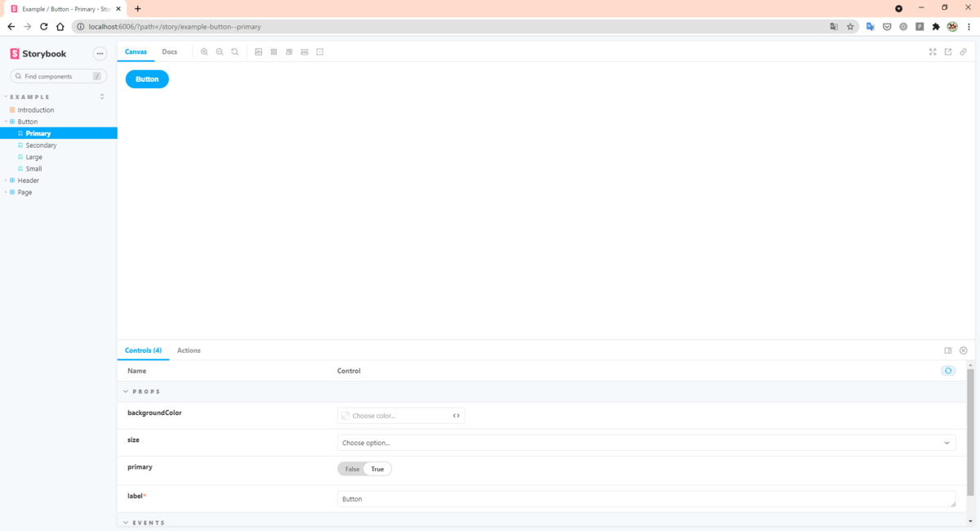
Task: Reload the page in browser
Action: (44, 27)
